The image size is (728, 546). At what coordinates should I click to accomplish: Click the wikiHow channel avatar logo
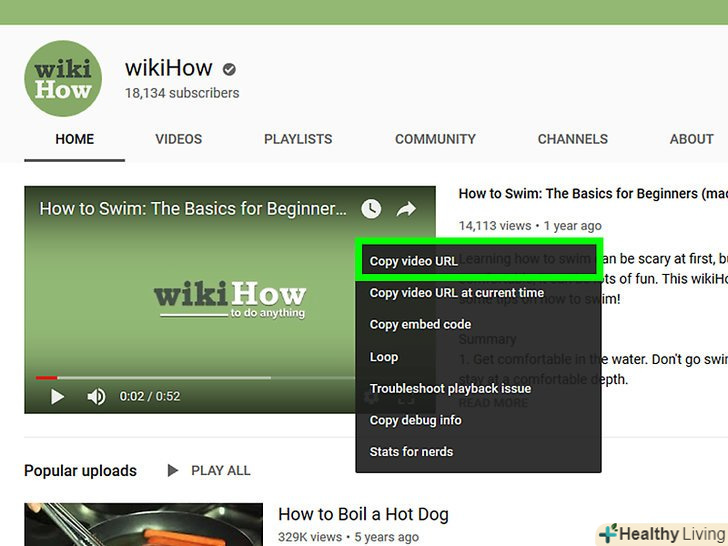click(63, 78)
